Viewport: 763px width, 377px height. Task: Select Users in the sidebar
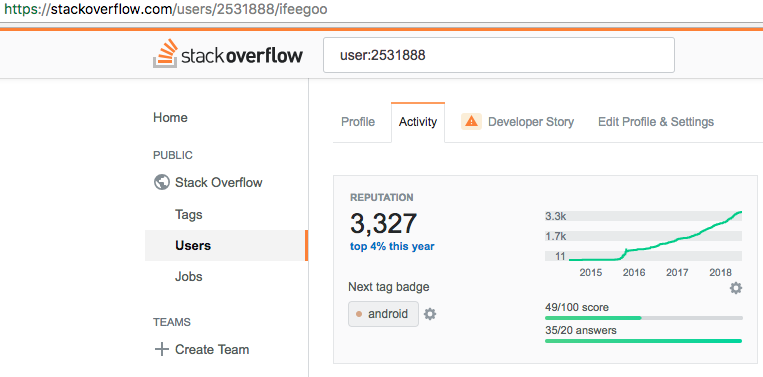pyautogui.click(x=226, y=245)
